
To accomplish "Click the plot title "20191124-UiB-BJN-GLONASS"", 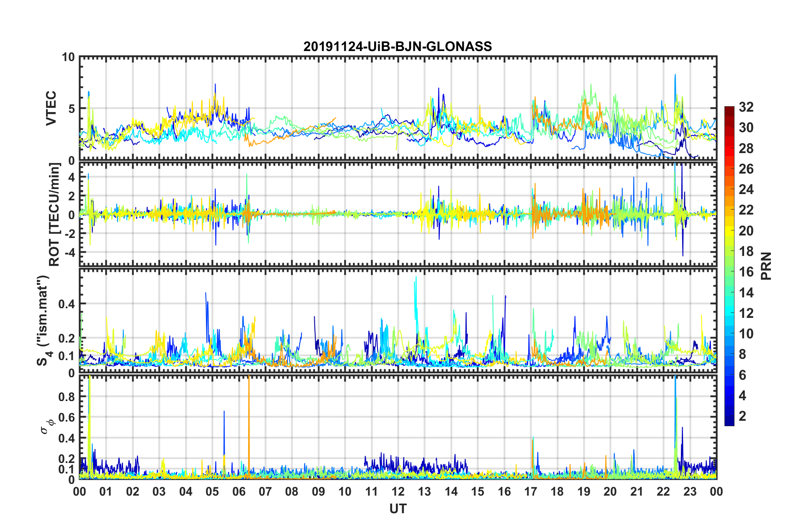I will point(398,46).
